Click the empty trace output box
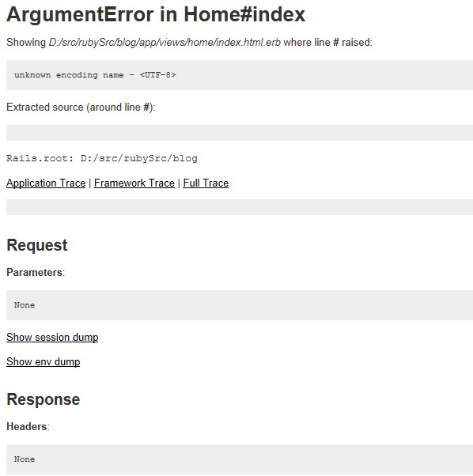 [240, 207]
